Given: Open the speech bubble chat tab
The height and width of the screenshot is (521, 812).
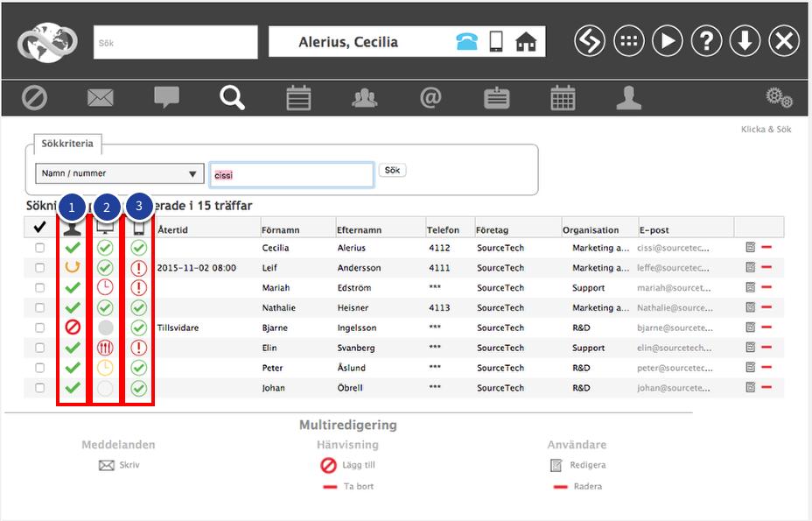Looking at the screenshot, I should coord(167,97).
